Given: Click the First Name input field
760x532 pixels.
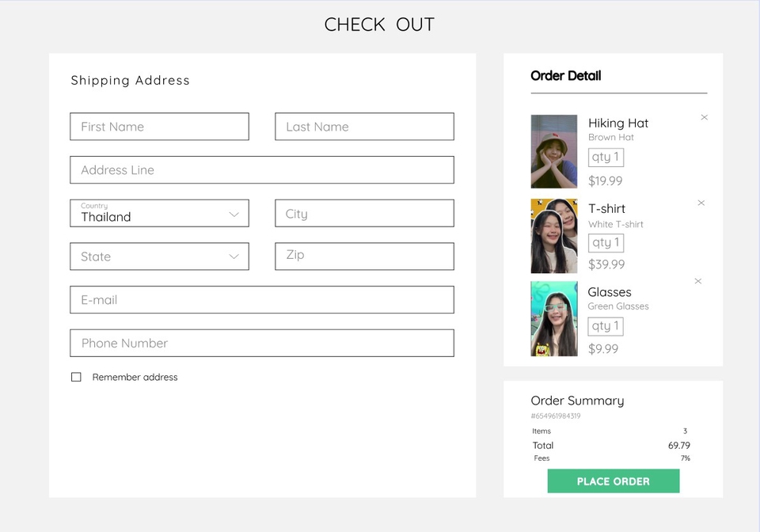Looking at the screenshot, I should [159, 127].
